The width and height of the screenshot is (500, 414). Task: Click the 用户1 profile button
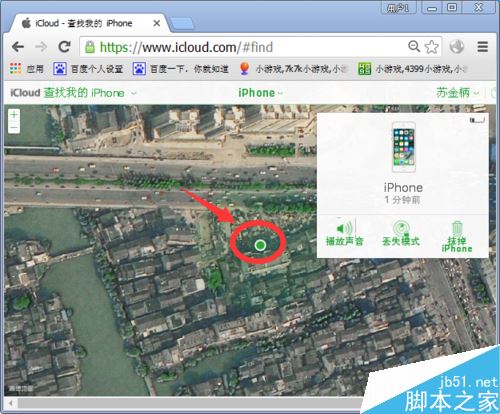398,8
